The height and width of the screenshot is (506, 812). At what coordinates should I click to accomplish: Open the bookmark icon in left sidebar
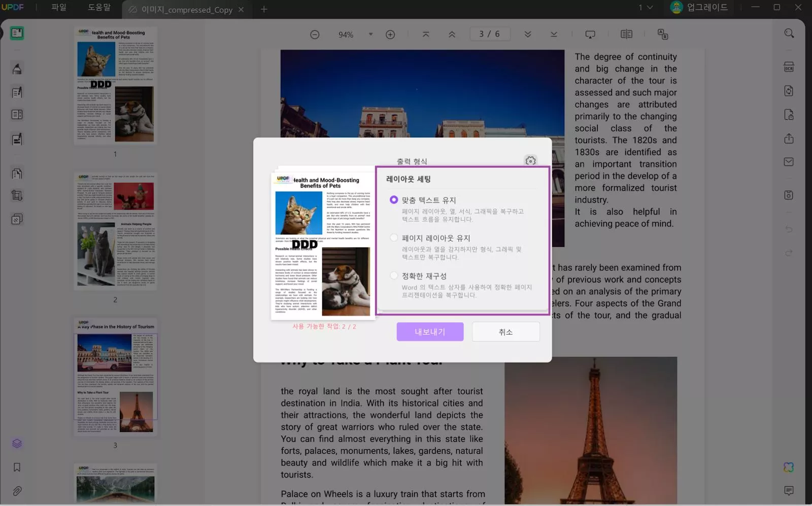pos(17,467)
